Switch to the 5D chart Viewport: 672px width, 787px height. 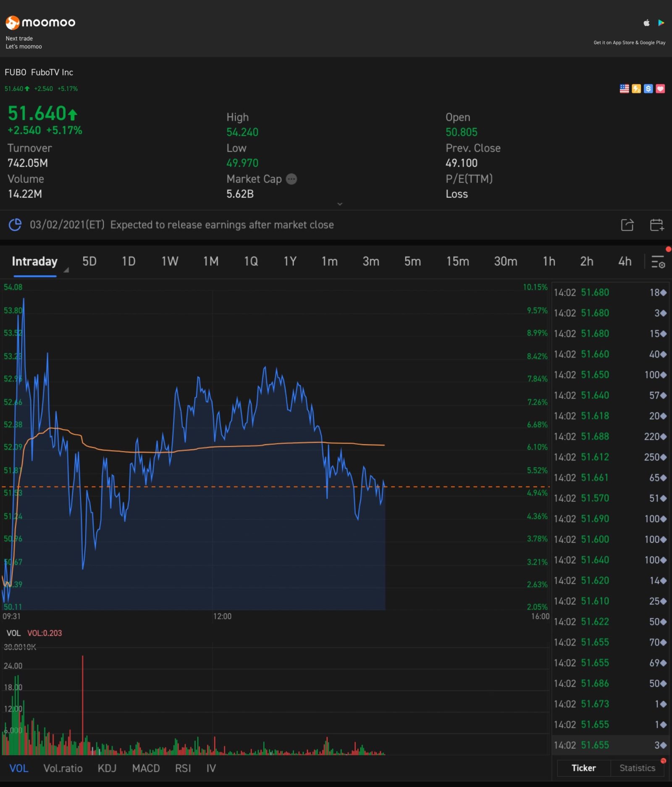click(x=89, y=261)
